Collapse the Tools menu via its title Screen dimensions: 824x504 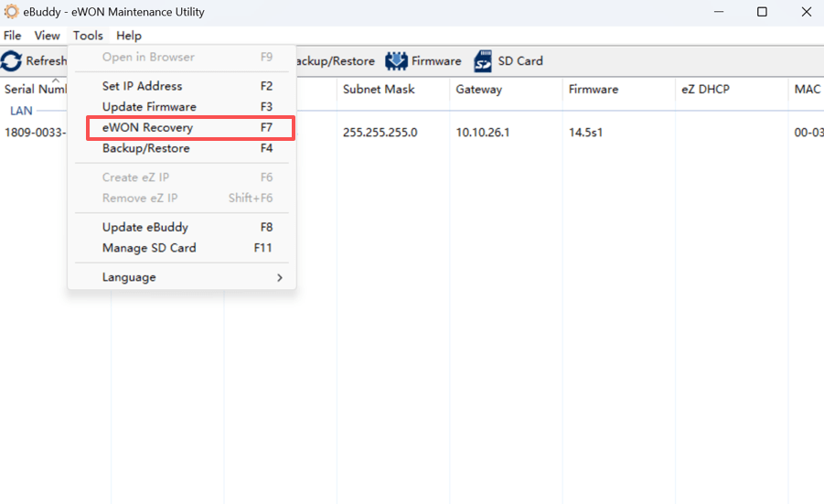(x=88, y=36)
